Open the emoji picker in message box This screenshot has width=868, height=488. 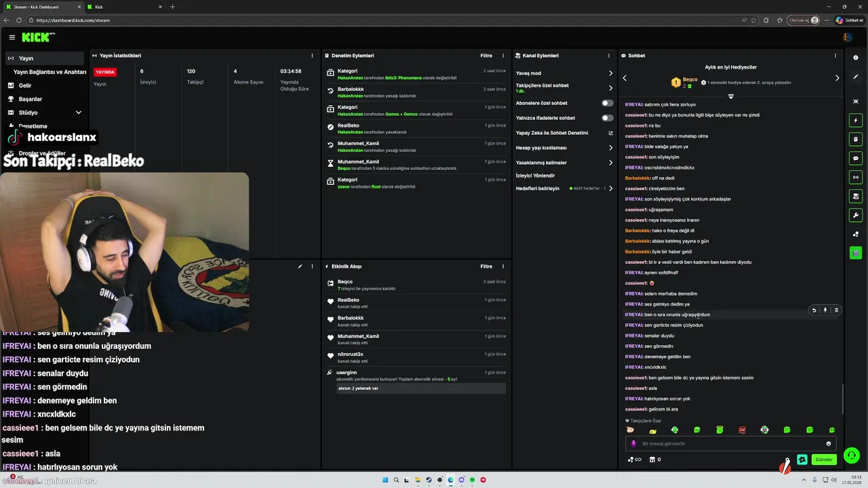pos(829,444)
